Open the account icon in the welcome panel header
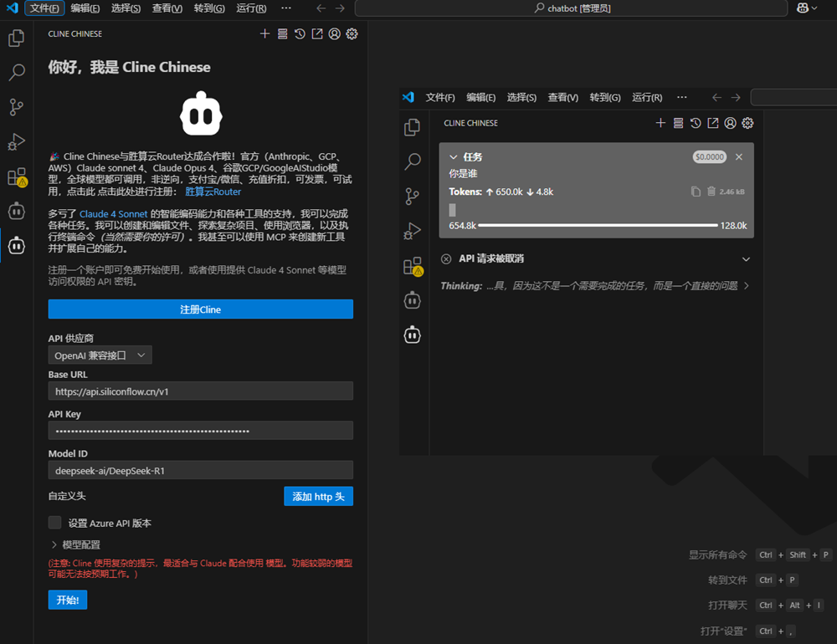 [335, 33]
